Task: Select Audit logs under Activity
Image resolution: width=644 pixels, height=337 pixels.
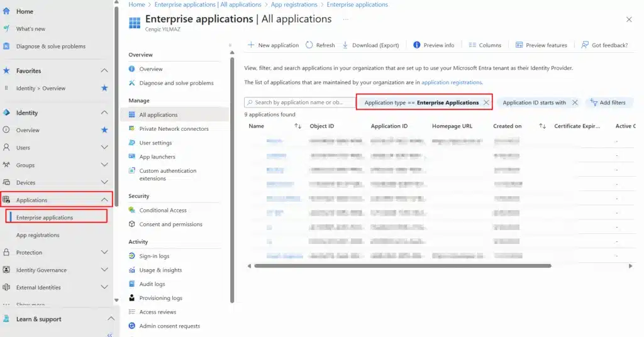Action: tap(152, 284)
